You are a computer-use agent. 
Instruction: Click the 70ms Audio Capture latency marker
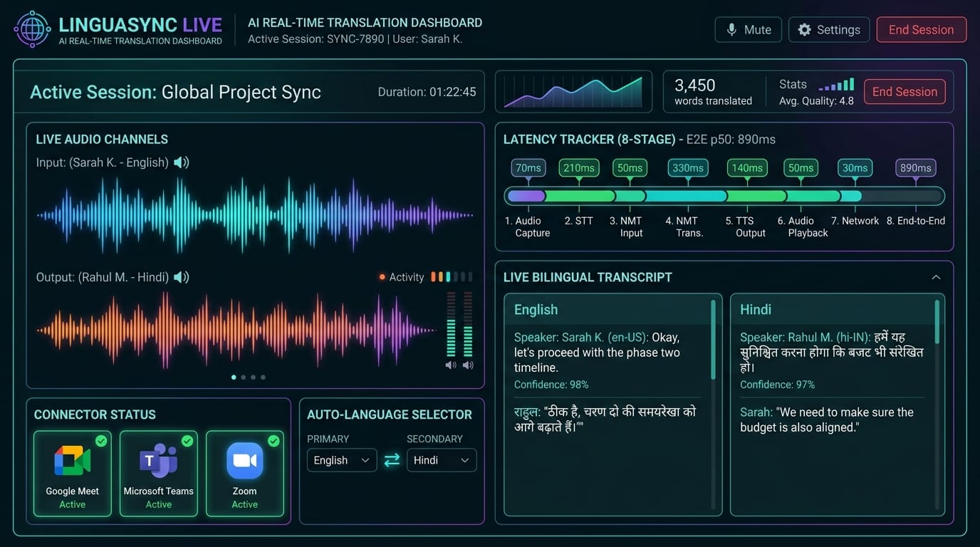coord(528,168)
